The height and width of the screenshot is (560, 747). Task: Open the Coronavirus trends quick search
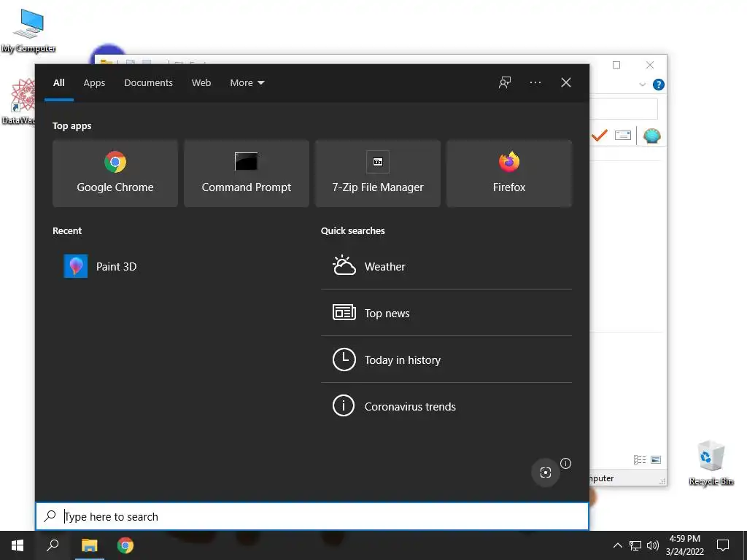coord(446,406)
